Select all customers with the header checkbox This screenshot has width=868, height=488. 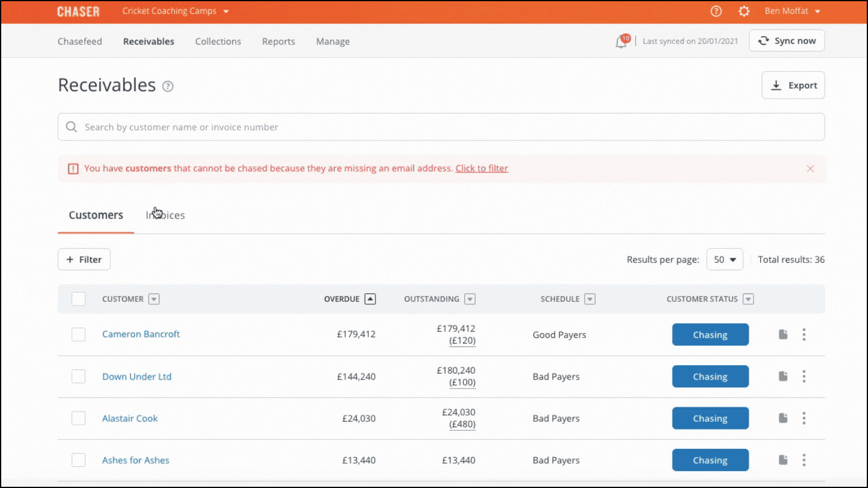78,299
